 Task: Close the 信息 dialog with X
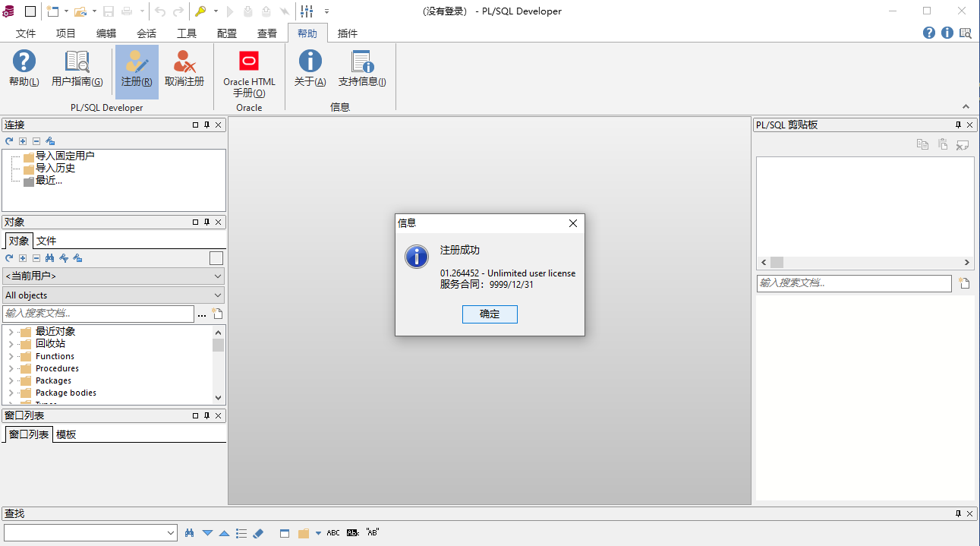tap(573, 223)
